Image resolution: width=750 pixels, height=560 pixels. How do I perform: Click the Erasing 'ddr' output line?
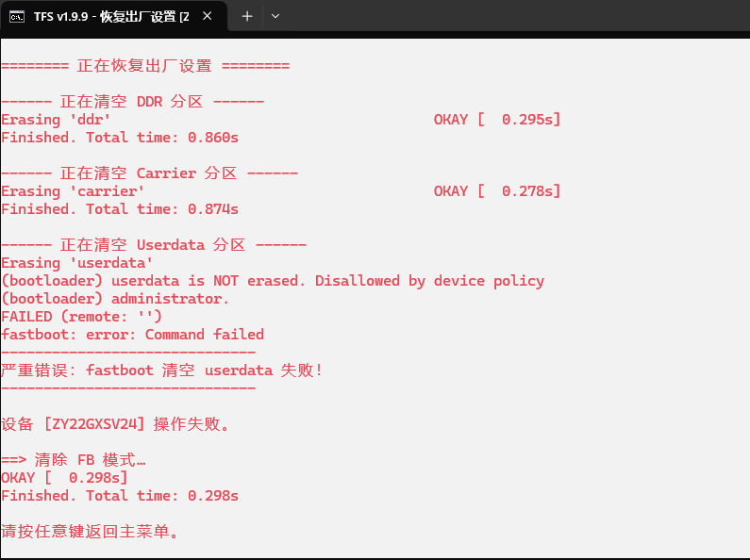click(56, 120)
